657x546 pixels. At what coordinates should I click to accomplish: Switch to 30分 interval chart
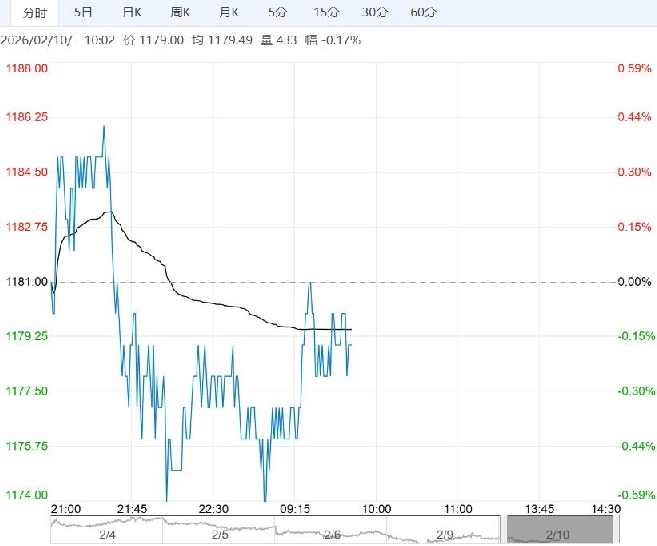click(x=374, y=12)
